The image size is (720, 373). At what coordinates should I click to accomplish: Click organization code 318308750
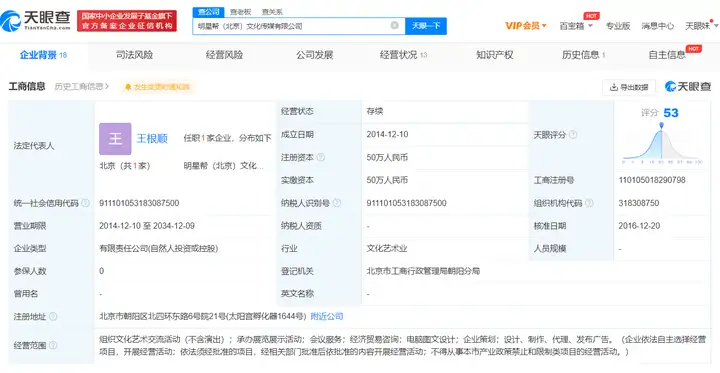tap(639, 203)
